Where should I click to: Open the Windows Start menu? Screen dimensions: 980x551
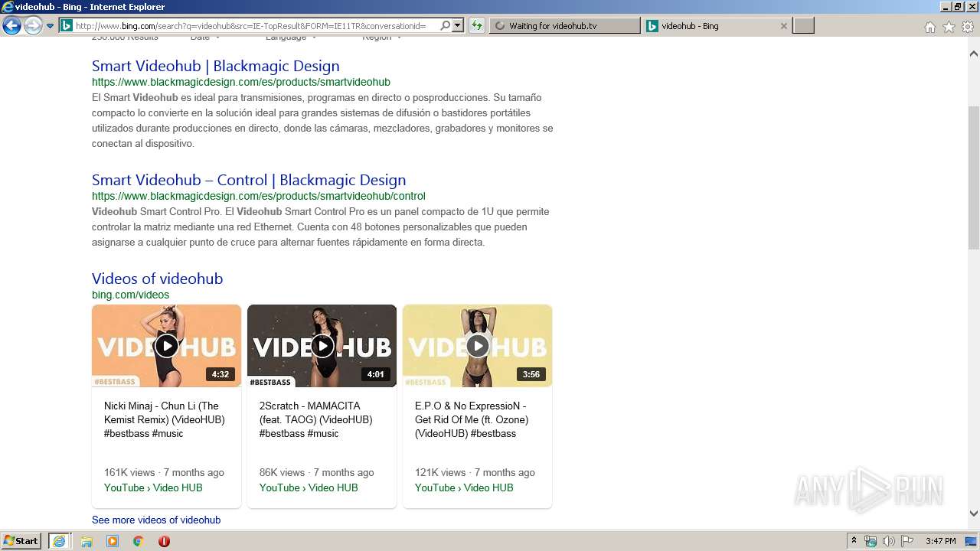pyautogui.click(x=21, y=540)
